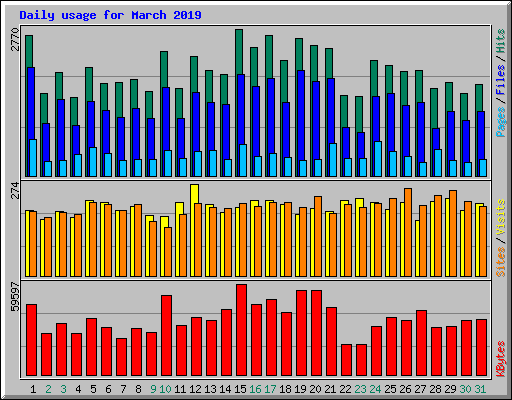Select the green hits bar for day 23
The image size is (512, 400).
359,113
